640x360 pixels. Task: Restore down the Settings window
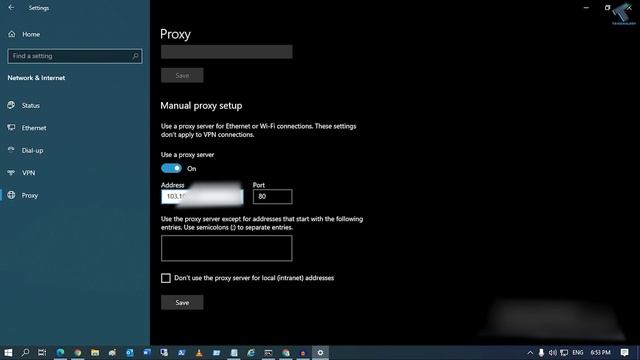pos(607,7)
